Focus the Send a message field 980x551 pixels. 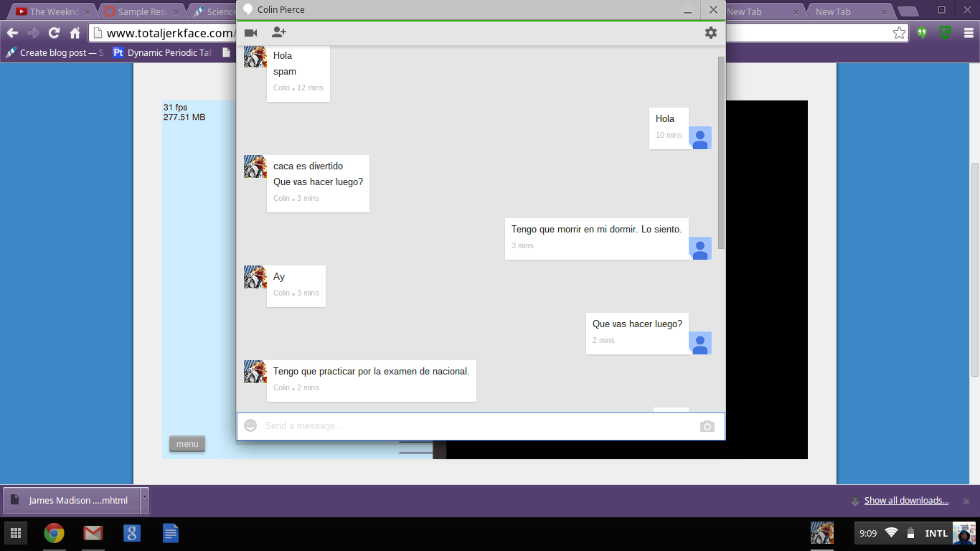[x=473, y=426]
